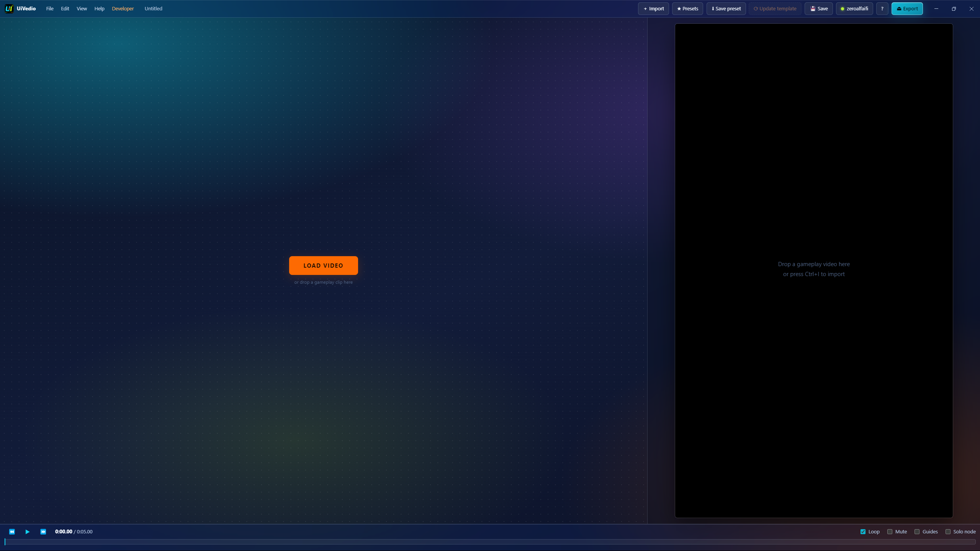
Task: Enable the Guides checkbox
Action: point(917,531)
